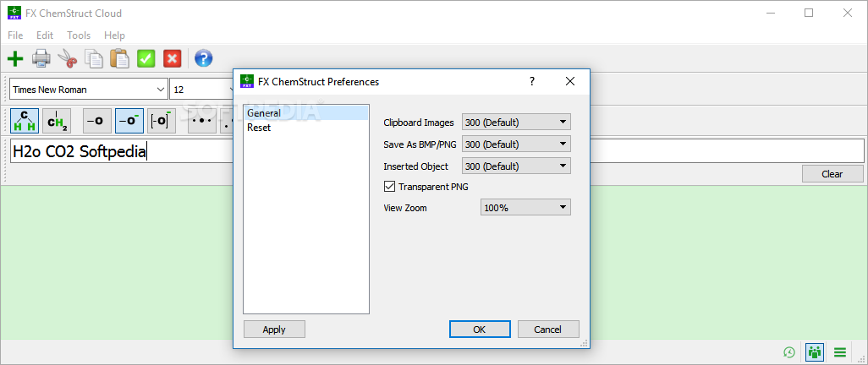
Task: Open help via blue question mark icon
Action: [x=204, y=58]
